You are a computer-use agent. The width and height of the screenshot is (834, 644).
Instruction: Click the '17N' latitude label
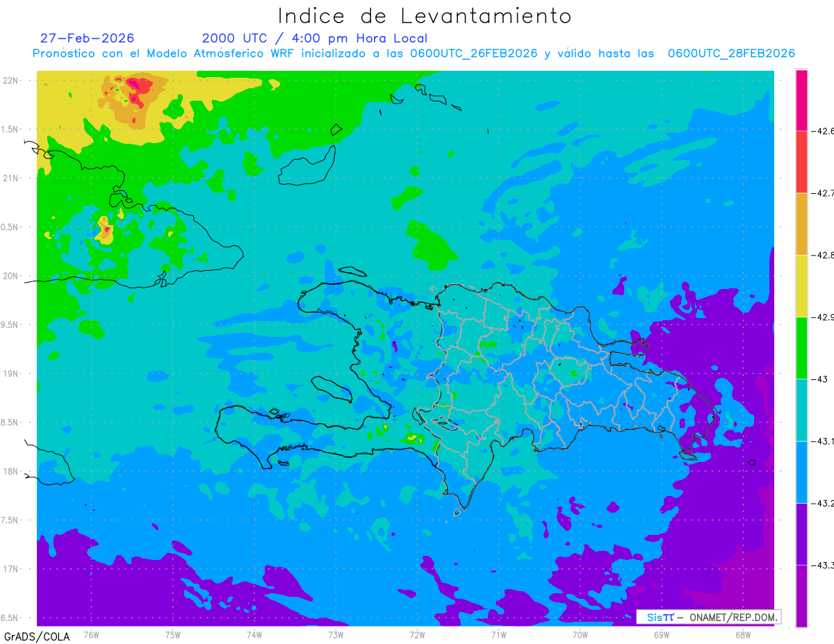(11, 569)
